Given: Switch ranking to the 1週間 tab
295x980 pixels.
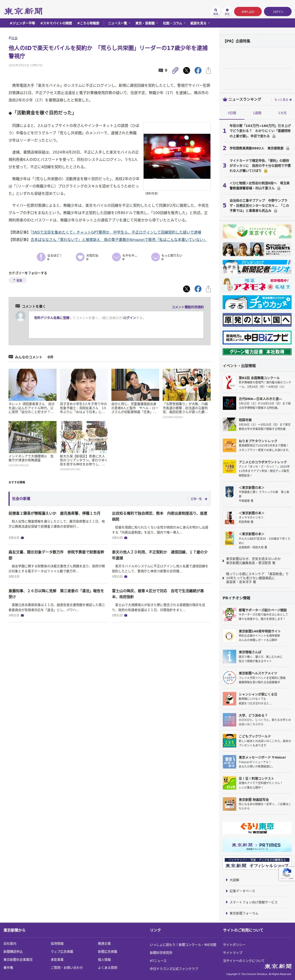Looking at the screenshot, I should pyautogui.click(x=257, y=113).
